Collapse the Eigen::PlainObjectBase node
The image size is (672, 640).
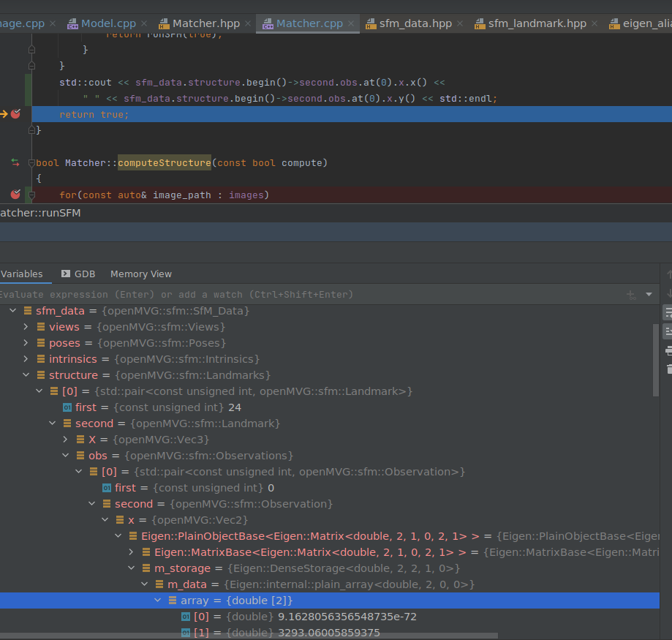[x=118, y=536]
